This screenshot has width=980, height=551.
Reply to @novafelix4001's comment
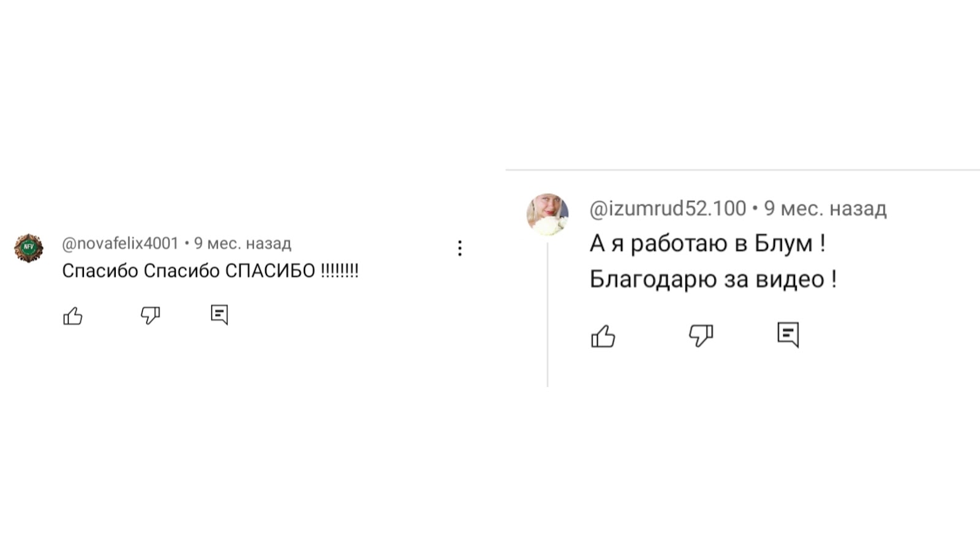(x=219, y=315)
